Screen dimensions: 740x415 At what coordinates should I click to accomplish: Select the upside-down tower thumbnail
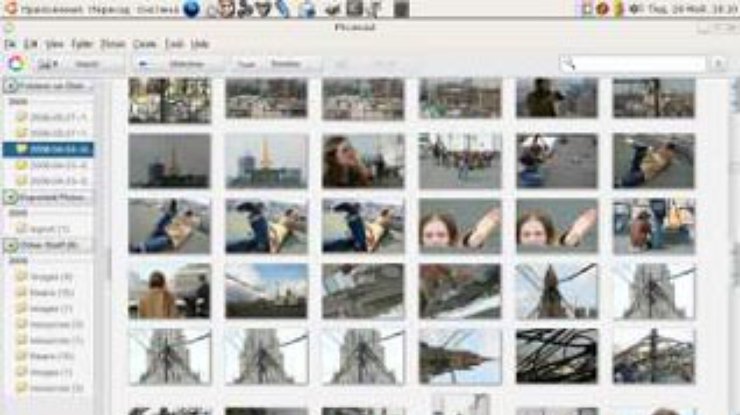point(460,356)
